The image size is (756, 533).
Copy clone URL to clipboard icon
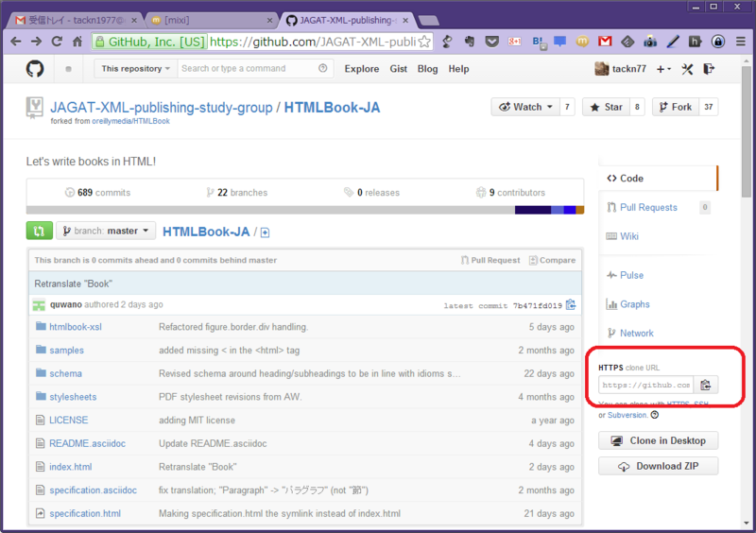[x=705, y=385]
